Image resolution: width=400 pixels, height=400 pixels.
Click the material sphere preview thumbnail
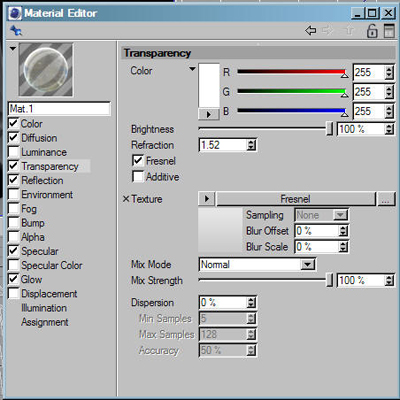coord(46,70)
